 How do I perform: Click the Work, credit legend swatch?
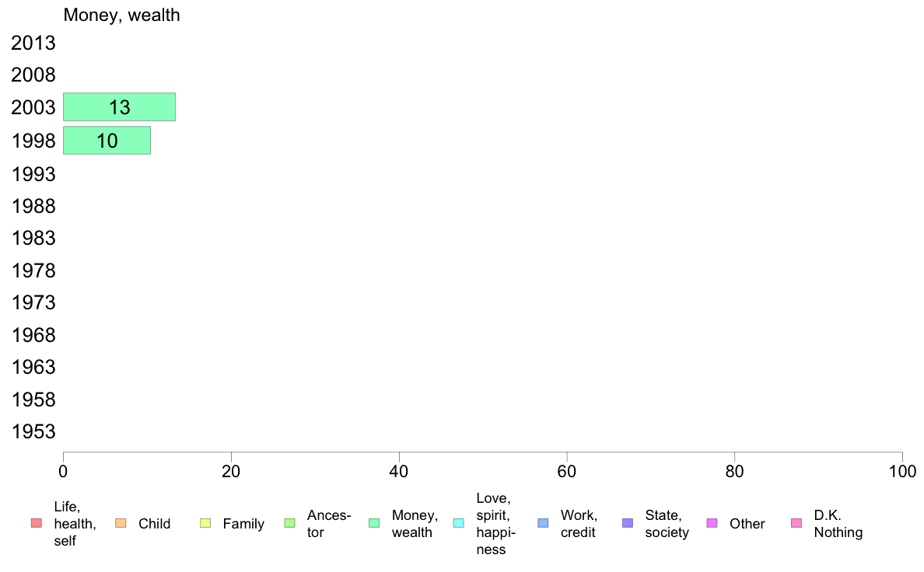point(544,523)
